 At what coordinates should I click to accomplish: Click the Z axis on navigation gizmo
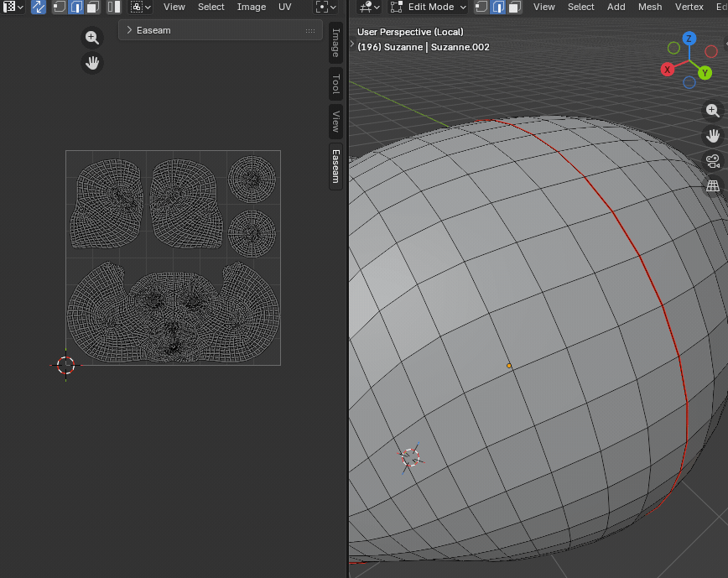coord(689,39)
